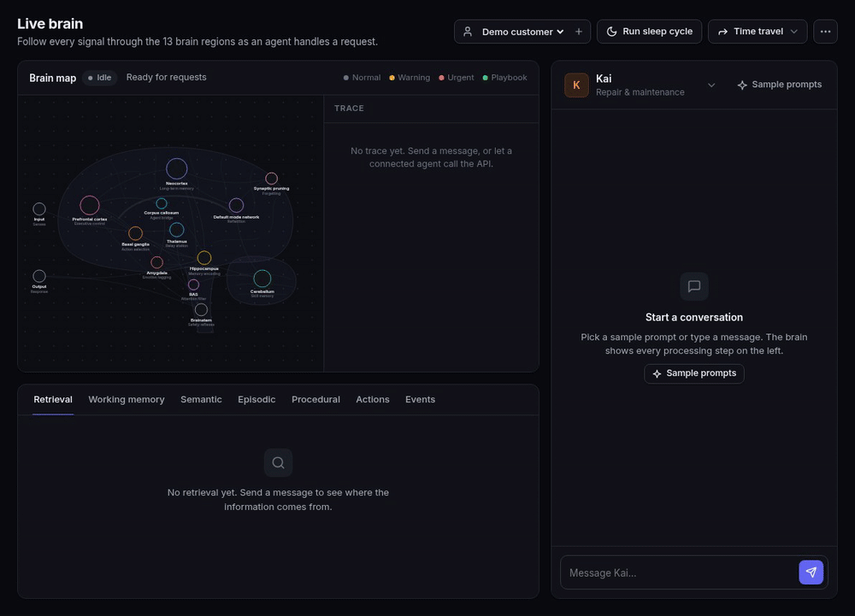The height and width of the screenshot is (616, 855).
Task: Click Run sleep cycle button
Action: point(650,32)
